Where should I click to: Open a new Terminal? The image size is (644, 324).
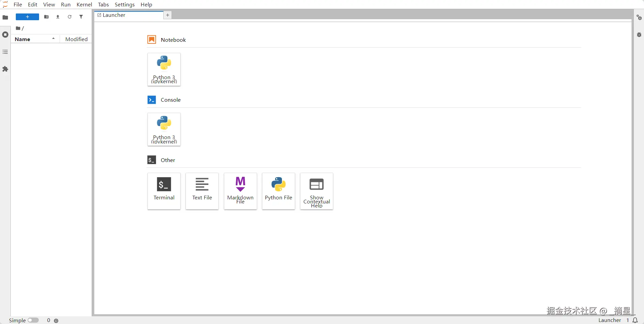coord(164,191)
